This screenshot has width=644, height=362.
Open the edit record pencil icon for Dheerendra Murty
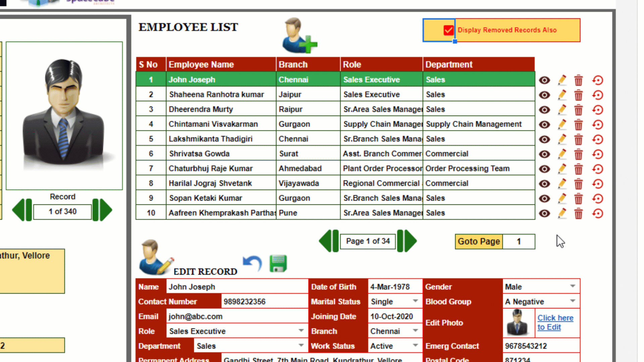(562, 110)
